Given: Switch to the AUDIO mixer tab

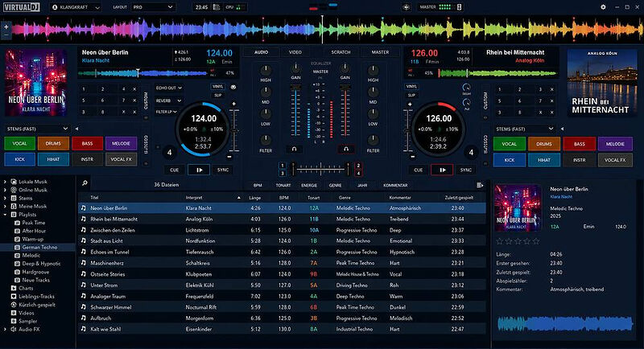Looking at the screenshot, I should [261, 52].
